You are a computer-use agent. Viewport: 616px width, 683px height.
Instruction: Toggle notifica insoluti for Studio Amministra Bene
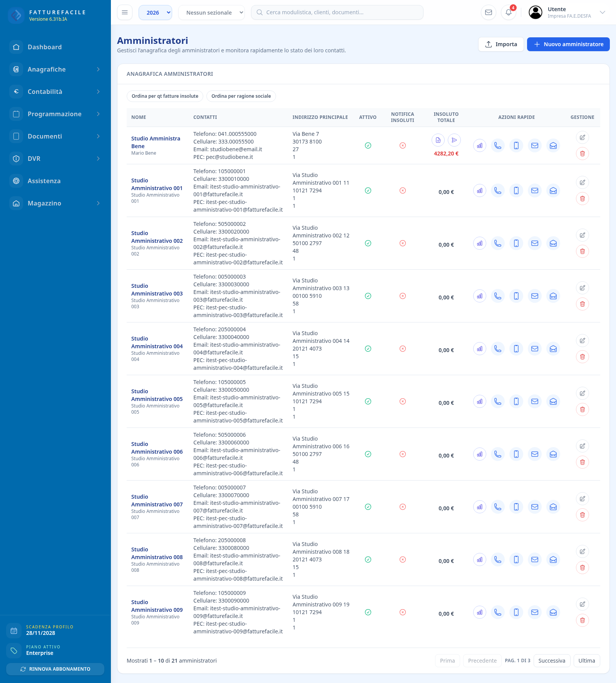pos(403,145)
